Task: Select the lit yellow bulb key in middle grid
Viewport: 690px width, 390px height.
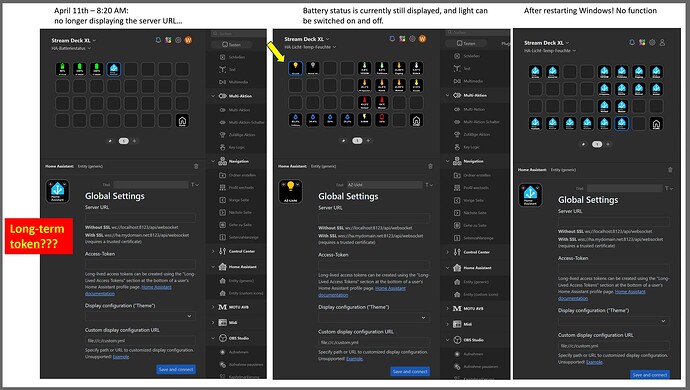Action: 295,68
